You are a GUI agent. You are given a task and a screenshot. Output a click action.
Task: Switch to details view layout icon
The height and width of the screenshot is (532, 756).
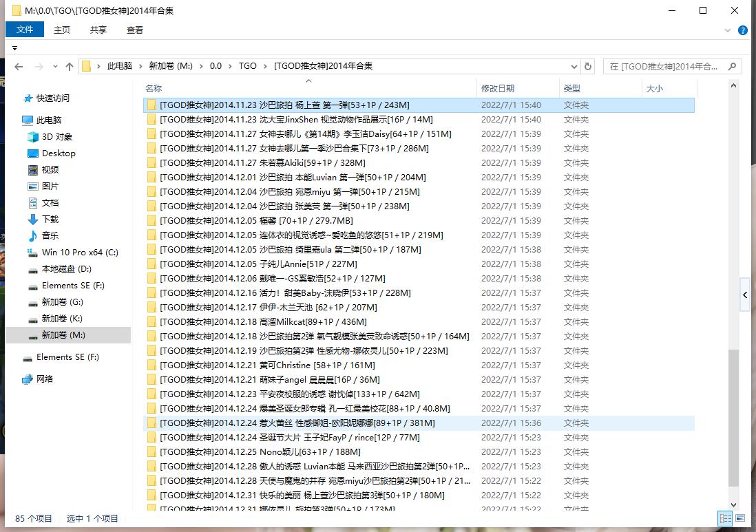(x=725, y=518)
